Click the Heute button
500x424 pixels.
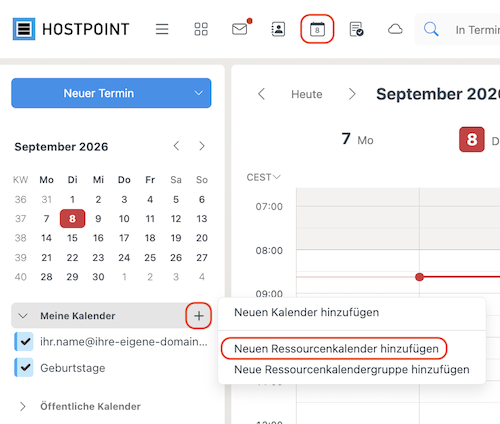click(307, 94)
